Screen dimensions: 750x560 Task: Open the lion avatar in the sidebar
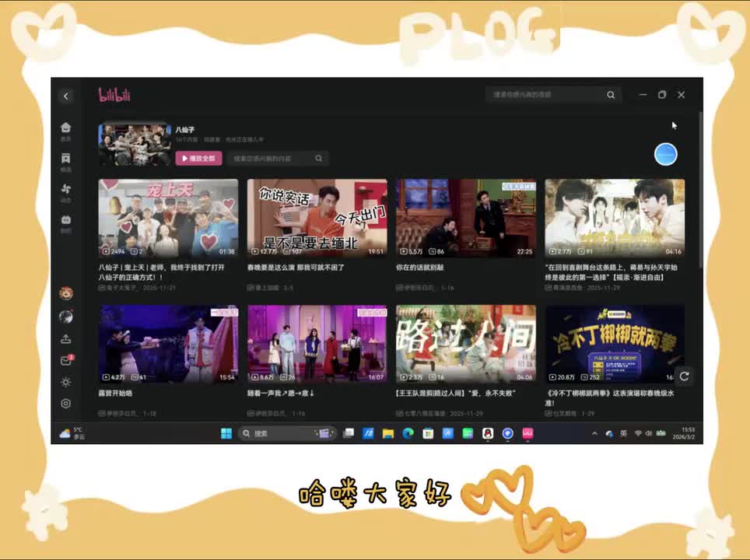(x=66, y=293)
